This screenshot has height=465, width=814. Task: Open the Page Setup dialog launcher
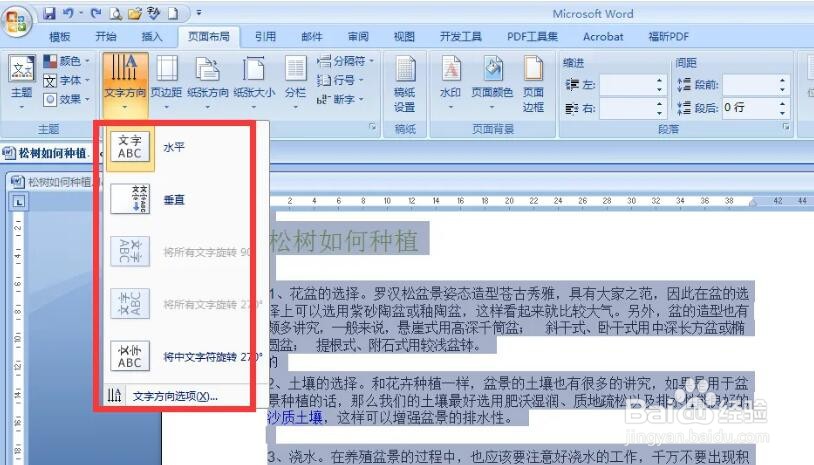[x=372, y=127]
